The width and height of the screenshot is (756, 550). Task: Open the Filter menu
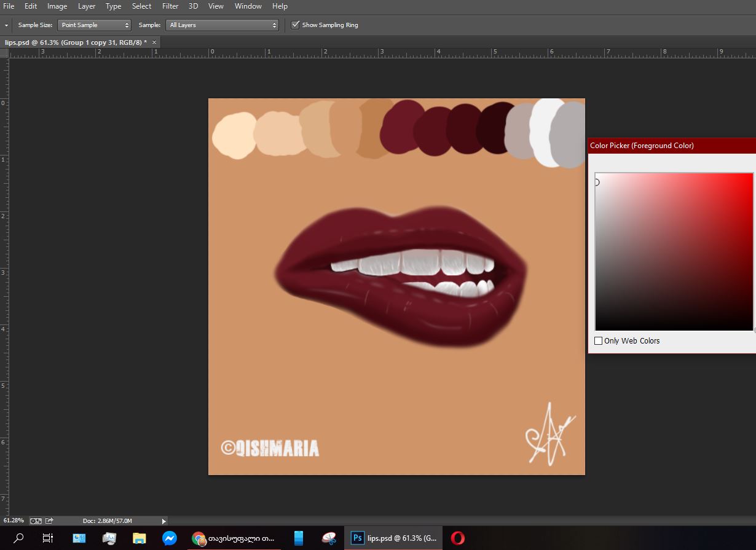170,6
